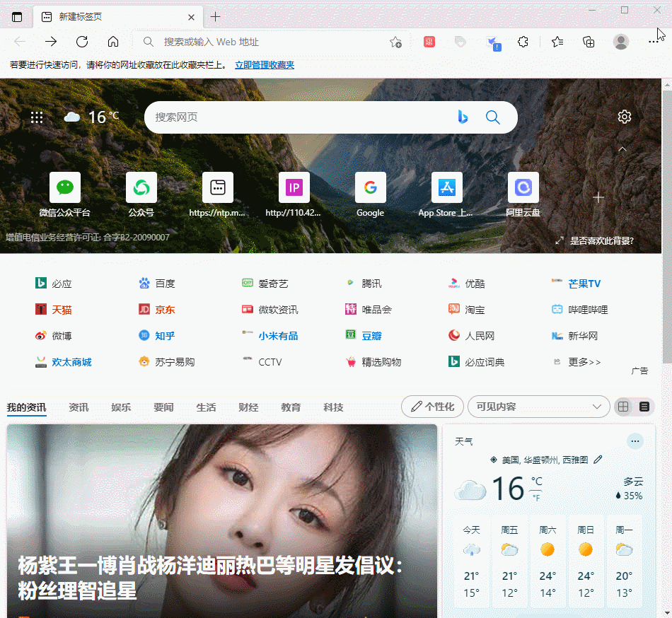
Task: Collapse the quick links with chevron
Action: coord(622,149)
